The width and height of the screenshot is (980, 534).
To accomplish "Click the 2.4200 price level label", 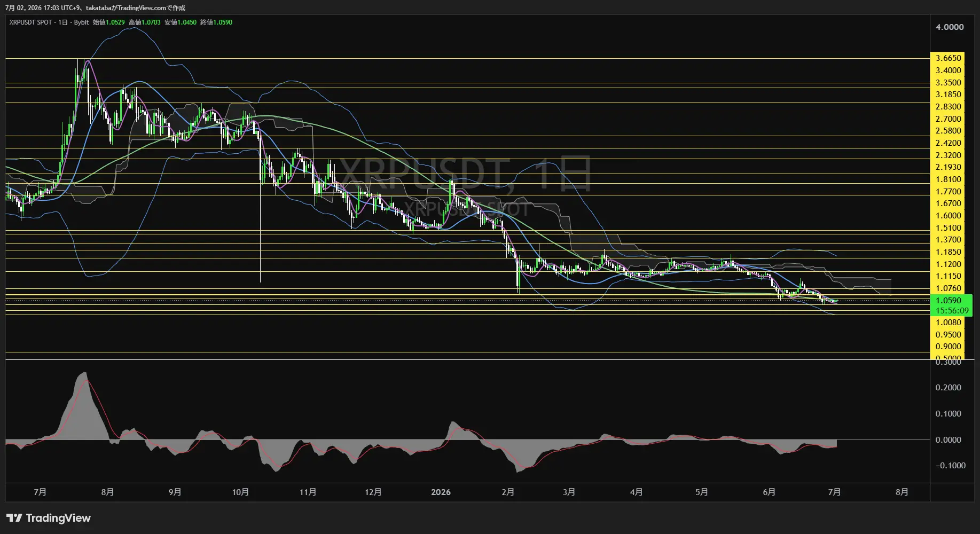I will [x=948, y=143].
